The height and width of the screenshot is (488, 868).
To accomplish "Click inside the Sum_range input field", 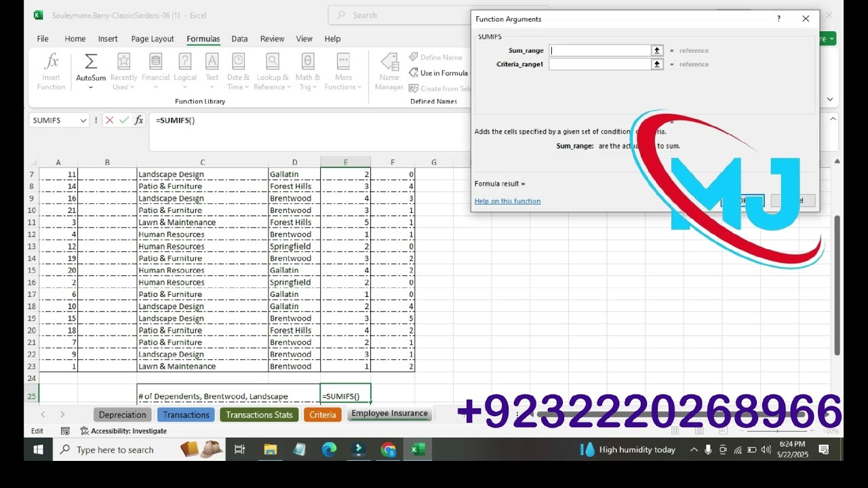I will click(600, 50).
